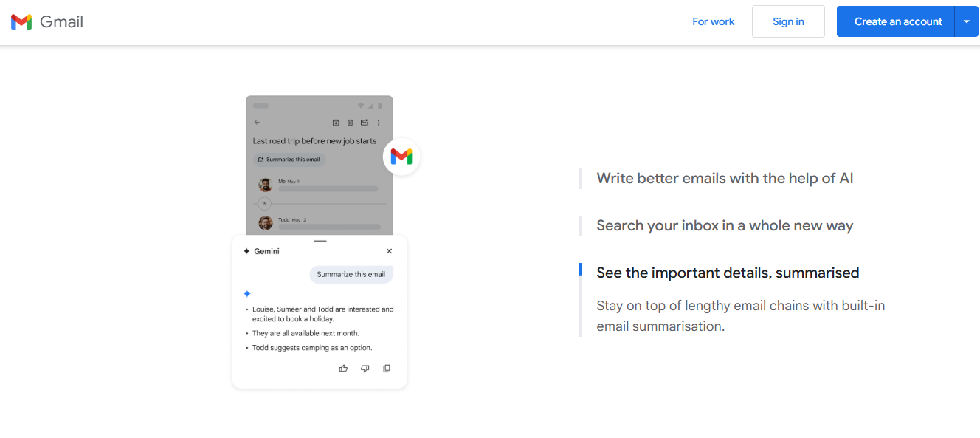Click the drag handle atop Gemini sheet
Image resolution: width=980 pixels, height=438 pixels.
click(320, 241)
